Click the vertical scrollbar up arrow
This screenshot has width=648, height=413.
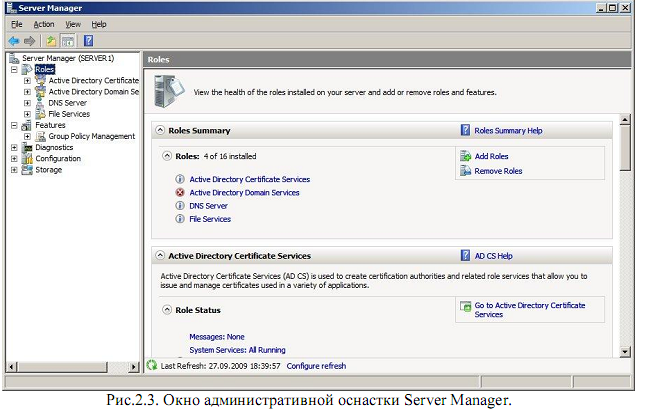point(625,120)
